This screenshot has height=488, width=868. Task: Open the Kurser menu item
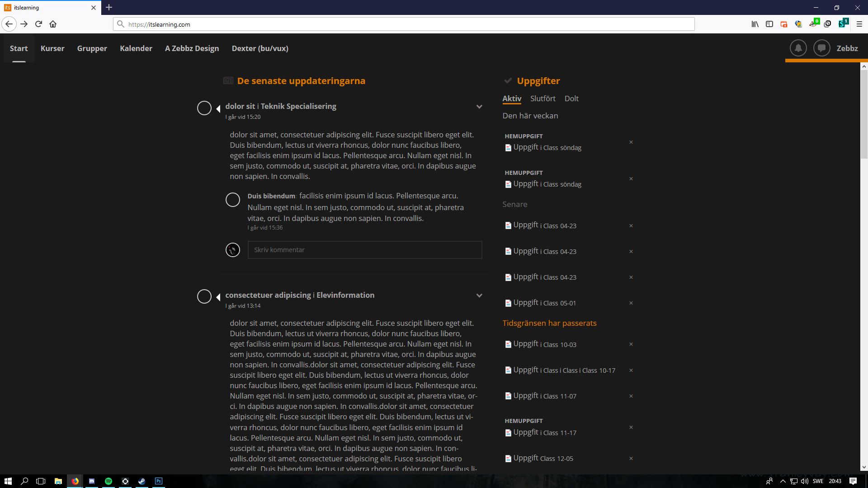[x=52, y=48]
